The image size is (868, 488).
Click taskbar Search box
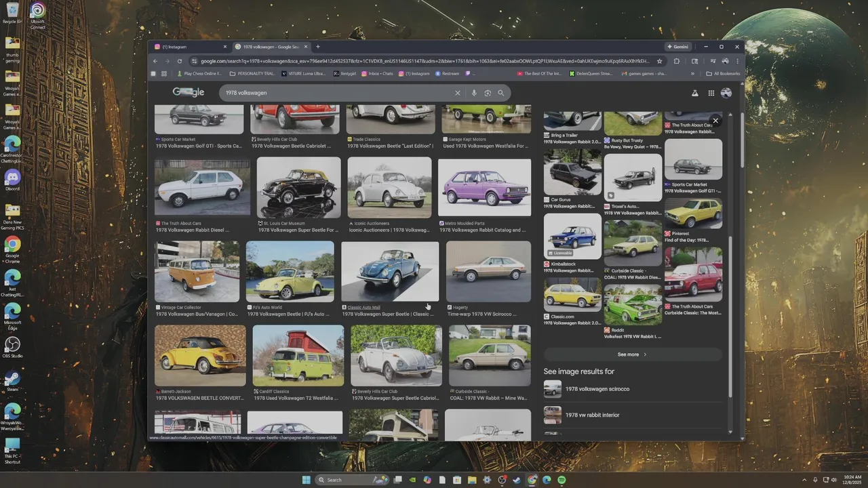(x=353, y=480)
